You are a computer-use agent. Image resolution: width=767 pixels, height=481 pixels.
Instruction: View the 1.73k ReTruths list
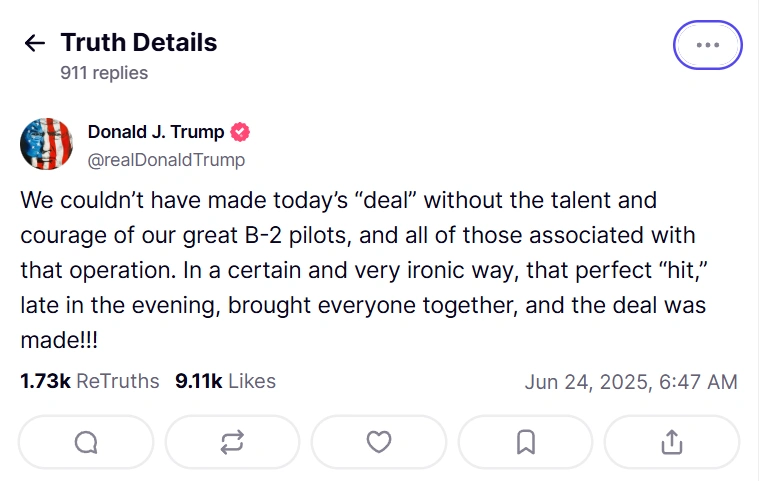coord(90,381)
